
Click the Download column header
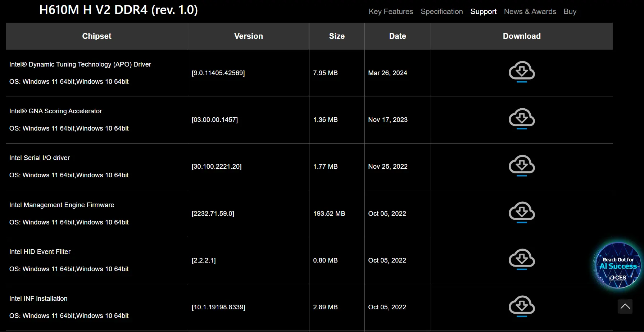click(x=522, y=36)
